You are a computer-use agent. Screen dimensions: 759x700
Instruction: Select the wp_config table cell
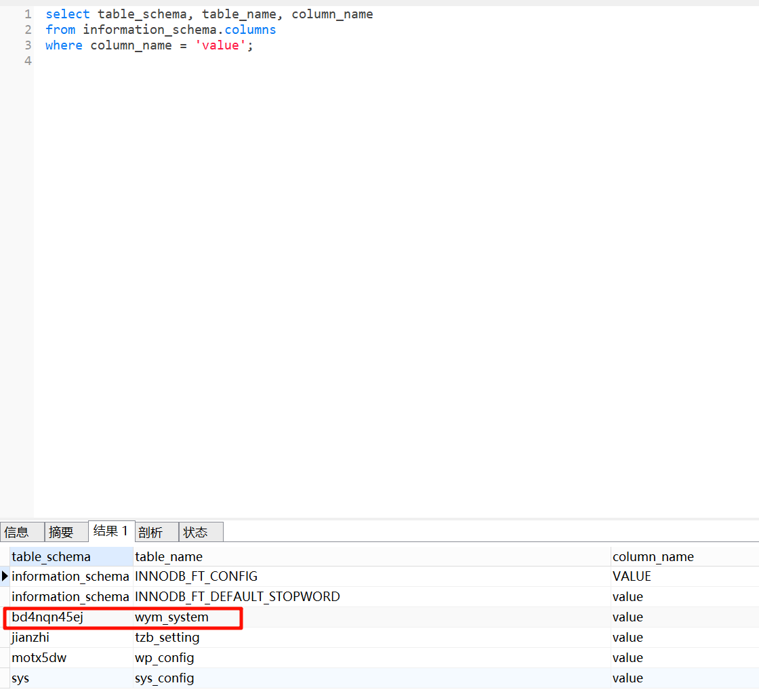(x=164, y=658)
